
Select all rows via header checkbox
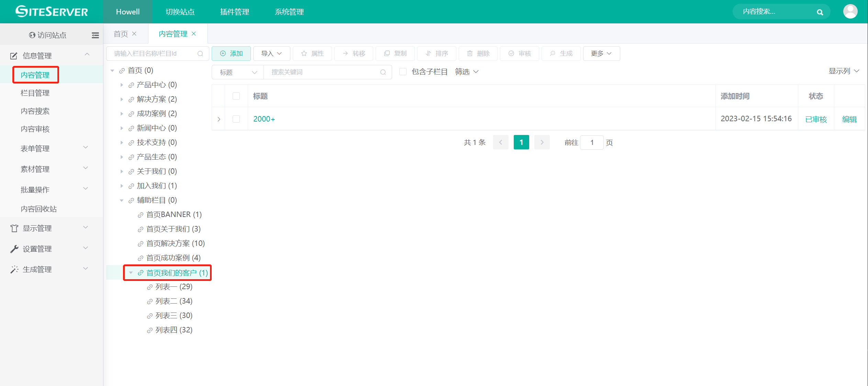(236, 96)
